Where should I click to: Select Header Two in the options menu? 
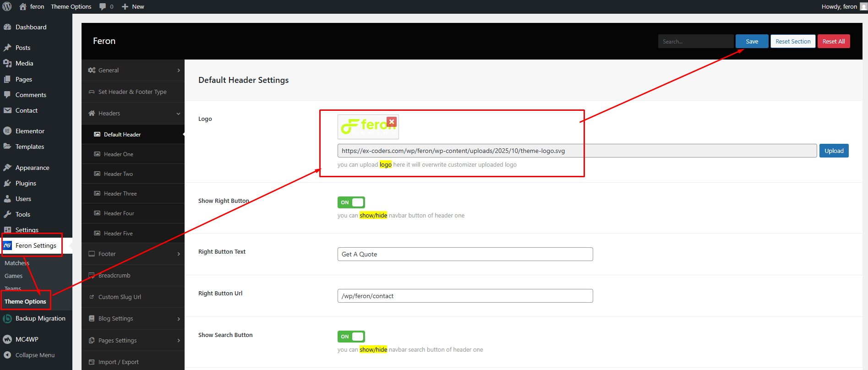click(118, 174)
